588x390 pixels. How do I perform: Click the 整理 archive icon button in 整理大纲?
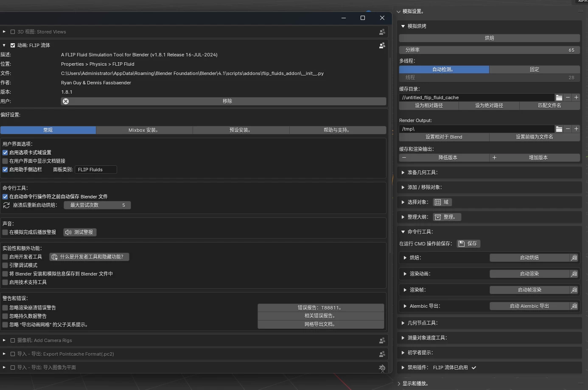coord(447,217)
